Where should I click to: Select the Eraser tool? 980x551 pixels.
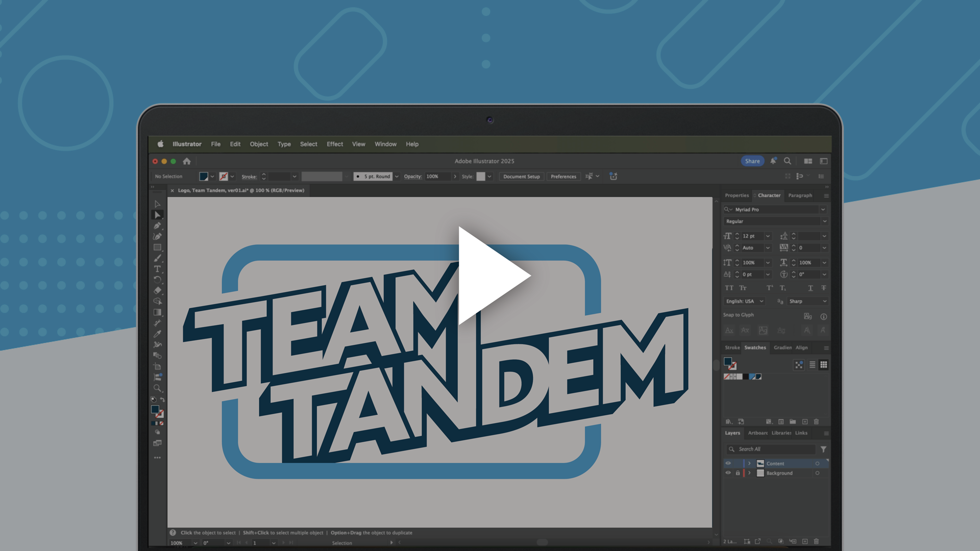coord(157,290)
